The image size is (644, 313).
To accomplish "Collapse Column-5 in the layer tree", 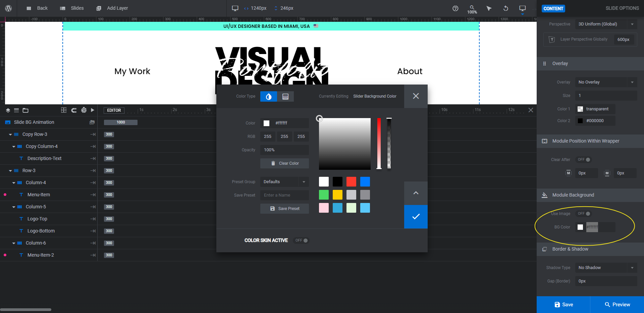I will [x=14, y=207].
